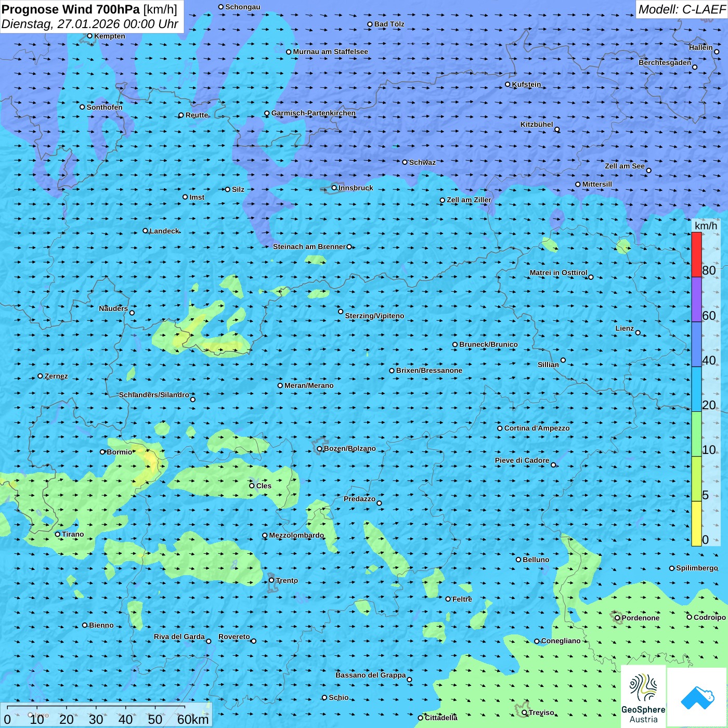Click the 'Predazzo' label
The width and height of the screenshot is (728, 728).
point(359,499)
